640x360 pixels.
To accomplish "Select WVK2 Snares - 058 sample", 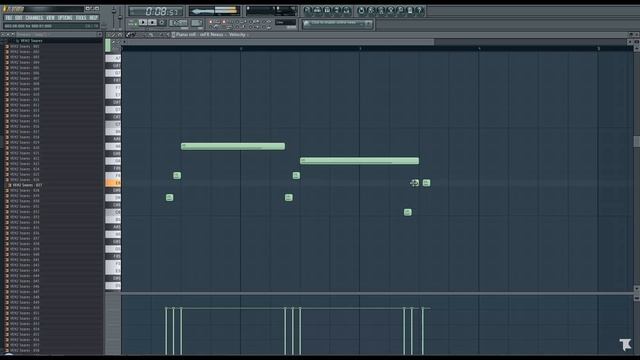I will pyautogui.click(x=24, y=350).
